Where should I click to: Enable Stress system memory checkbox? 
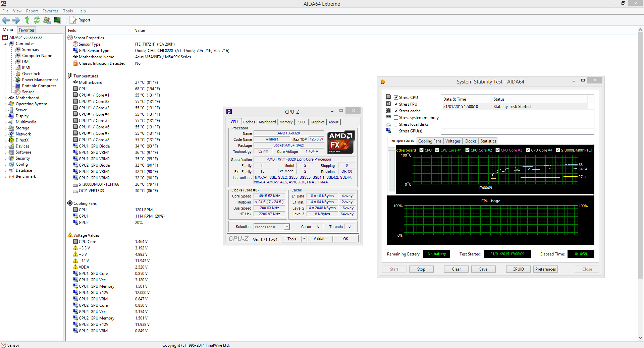pyautogui.click(x=396, y=118)
